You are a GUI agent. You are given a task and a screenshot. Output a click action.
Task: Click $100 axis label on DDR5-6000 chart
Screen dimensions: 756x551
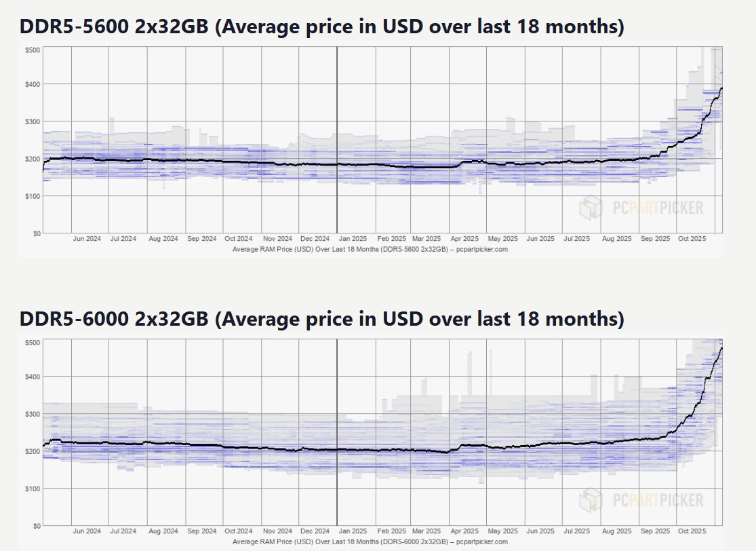[33, 489]
